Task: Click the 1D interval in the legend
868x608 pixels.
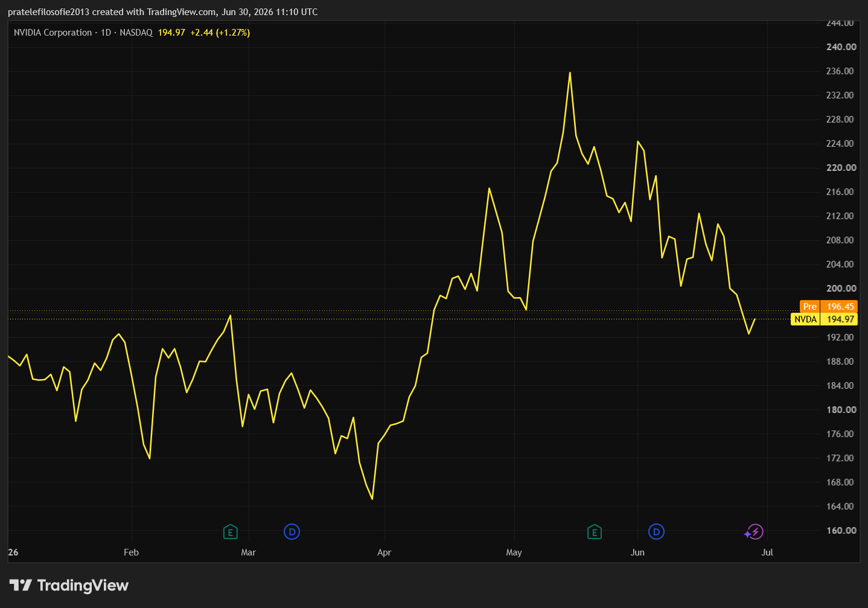Action: point(106,33)
